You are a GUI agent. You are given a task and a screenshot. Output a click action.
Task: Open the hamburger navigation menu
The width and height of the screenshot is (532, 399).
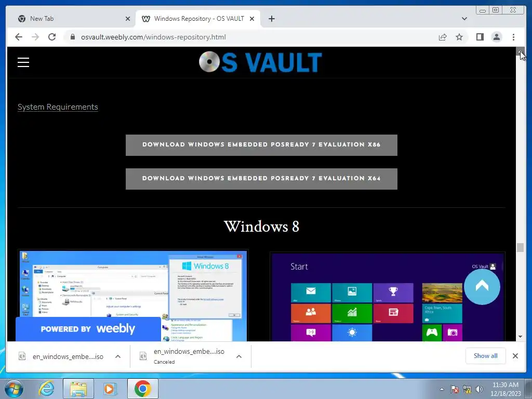(23, 62)
